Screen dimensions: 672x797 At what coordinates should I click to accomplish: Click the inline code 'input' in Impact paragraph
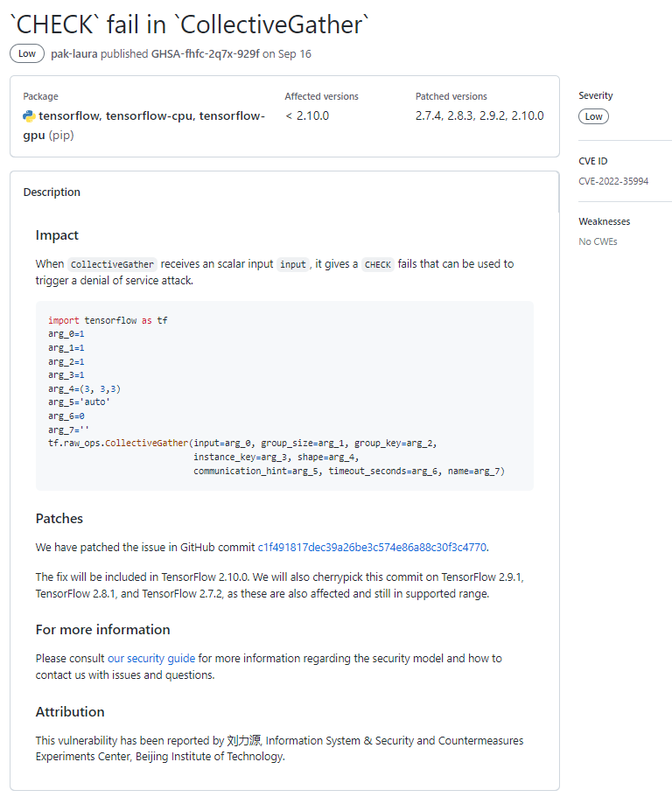point(293,264)
